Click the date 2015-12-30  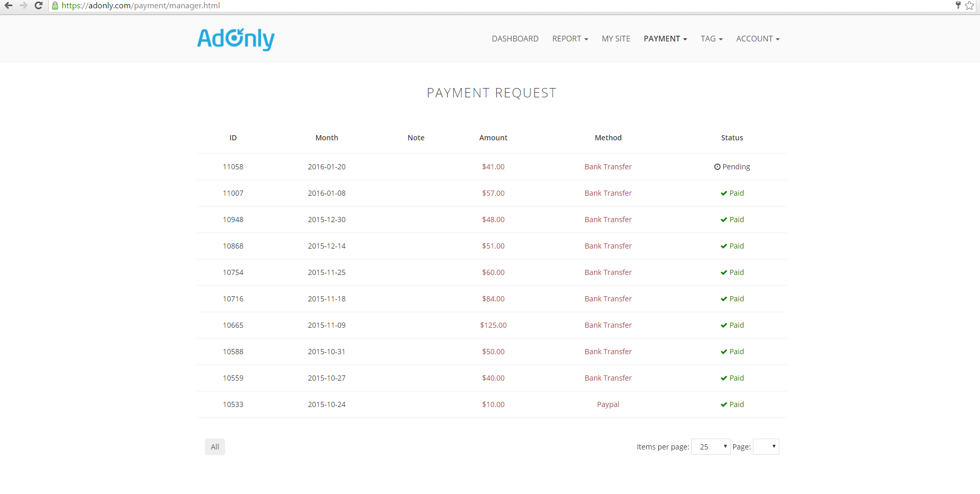tap(327, 220)
